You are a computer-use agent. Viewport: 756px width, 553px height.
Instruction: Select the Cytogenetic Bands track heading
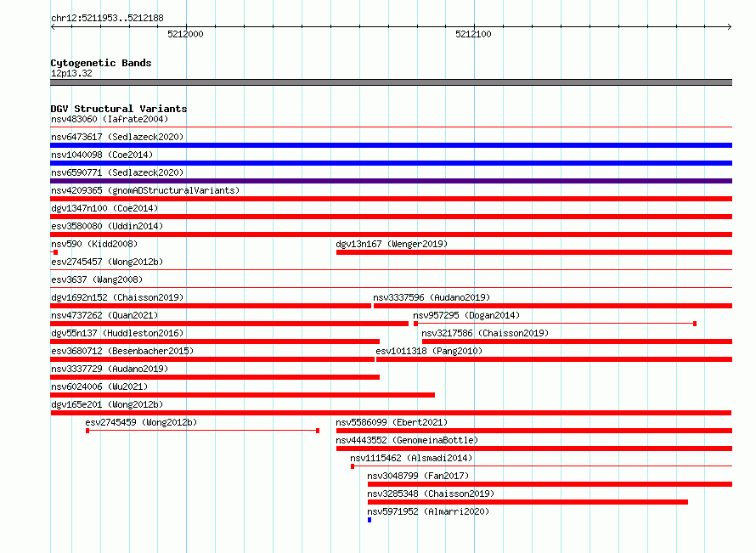click(x=101, y=63)
